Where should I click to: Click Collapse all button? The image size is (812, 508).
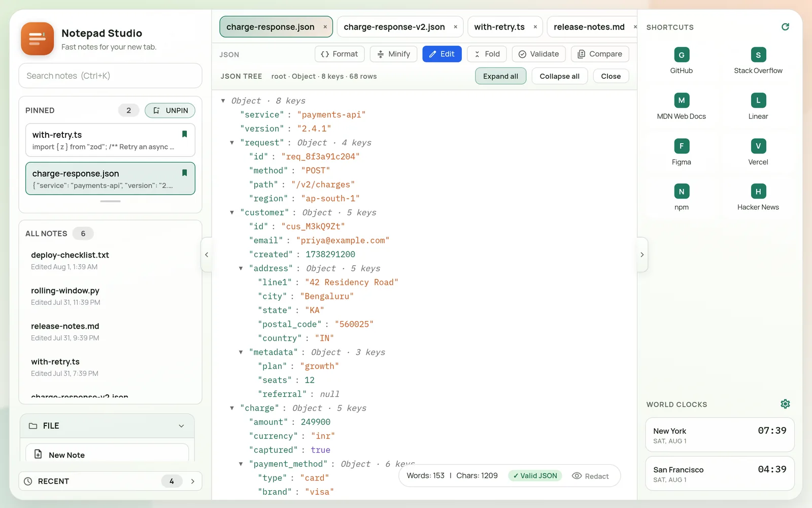pyautogui.click(x=559, y=76)
